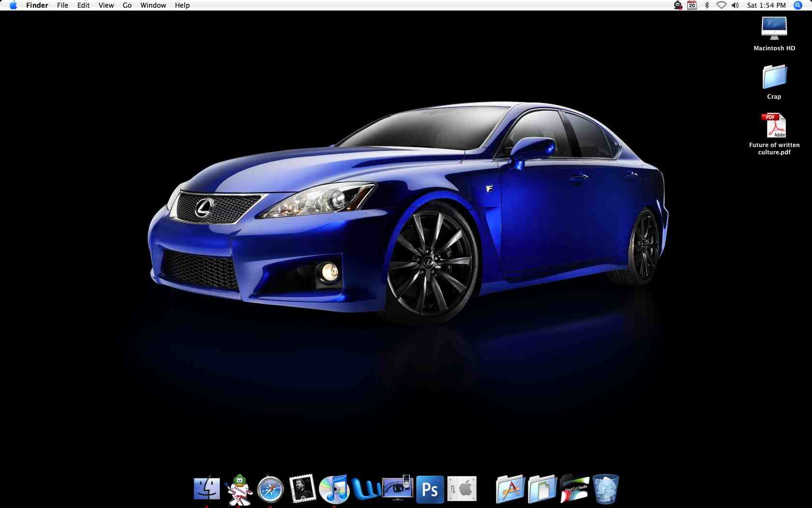812x508 pixels.
Task: Launch Photoshop from the Dock
Action: click(x=430, y=490)
